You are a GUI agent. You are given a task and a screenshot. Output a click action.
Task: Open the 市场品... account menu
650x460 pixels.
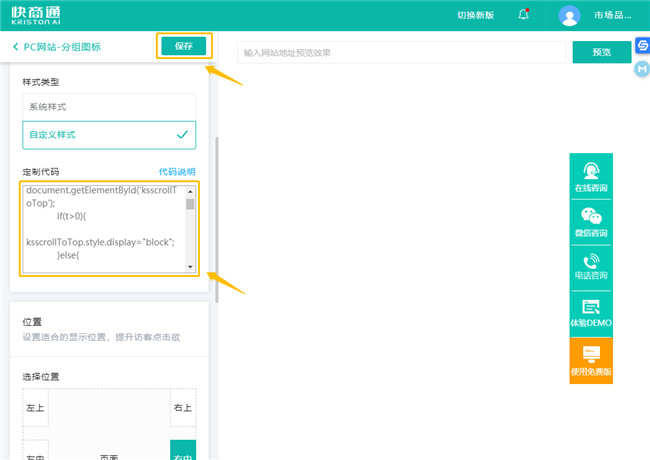pyautogui.click(x=612, y=16)
